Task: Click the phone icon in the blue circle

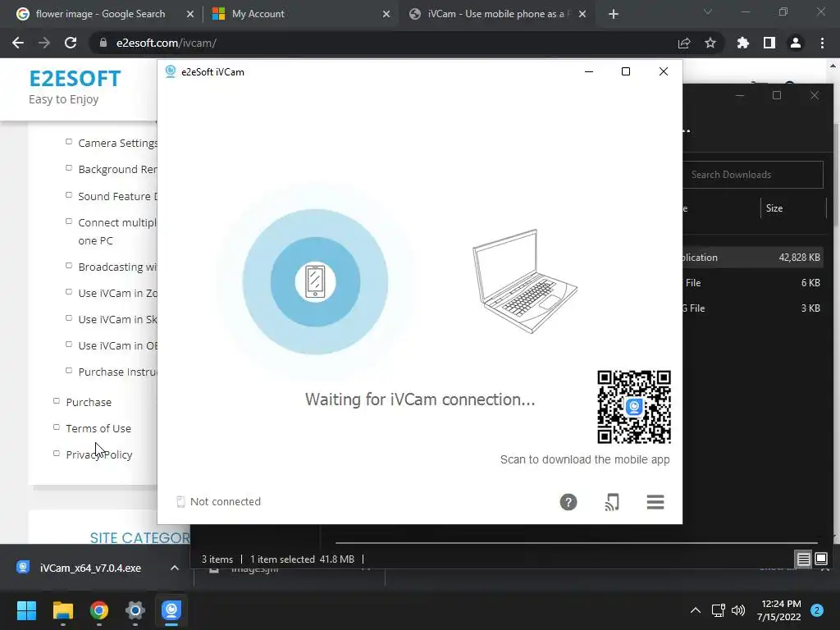Action: pos(315,282)
